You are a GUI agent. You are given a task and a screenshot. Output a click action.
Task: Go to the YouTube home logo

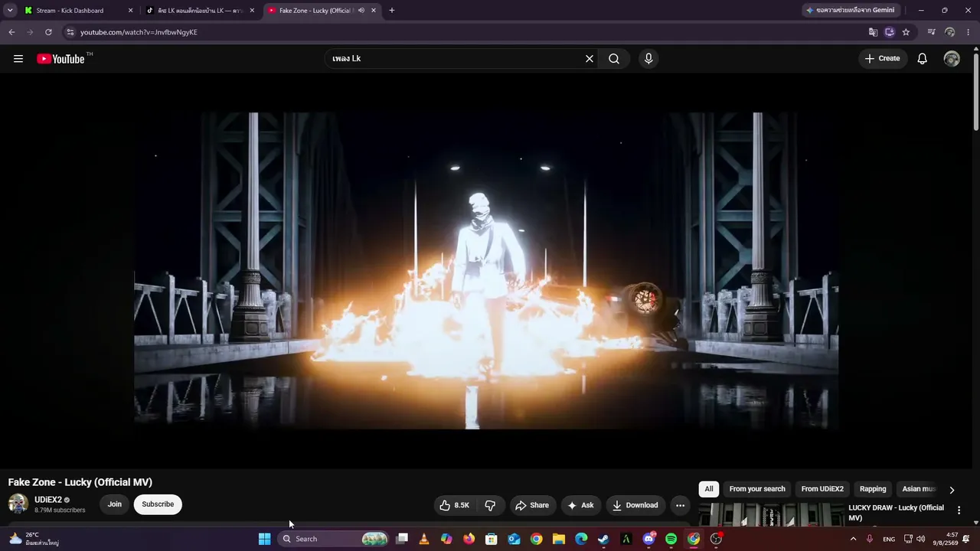pyautogui.click(x=60, y=59)
